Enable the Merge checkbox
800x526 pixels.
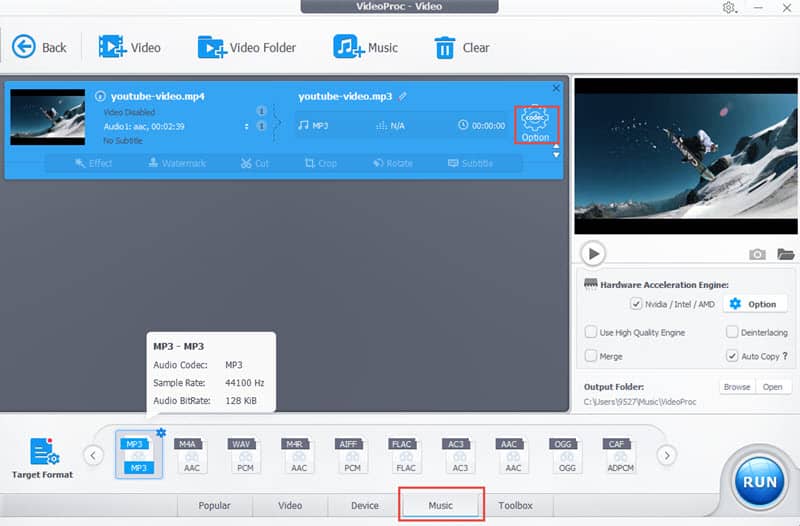591,356
